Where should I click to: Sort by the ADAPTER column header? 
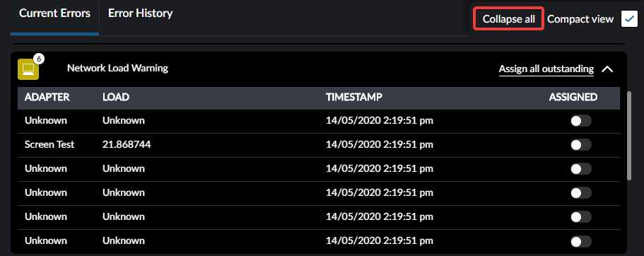[x=47, y=98]
